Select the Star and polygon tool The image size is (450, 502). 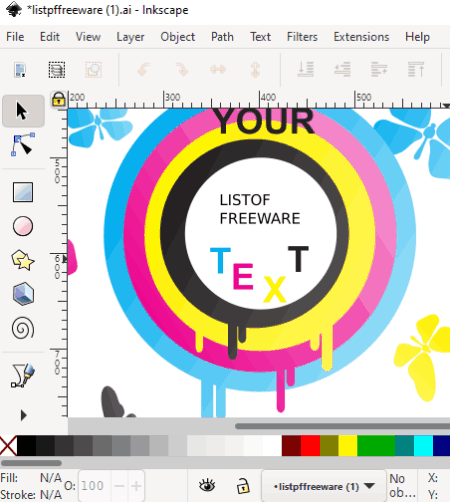pos(23,260)
